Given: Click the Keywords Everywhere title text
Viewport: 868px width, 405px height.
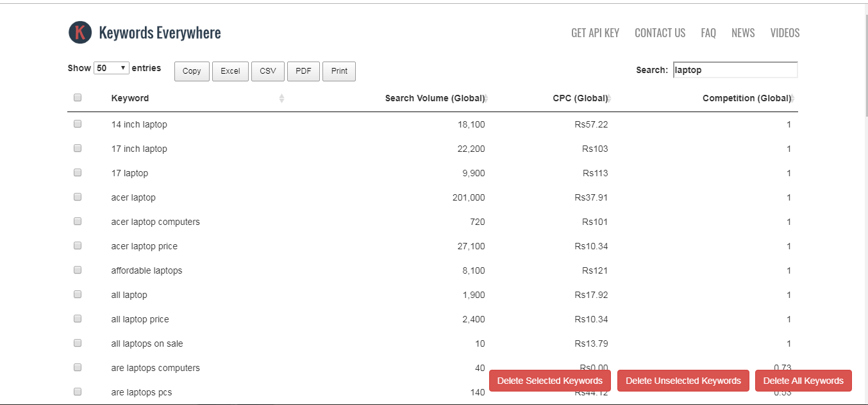Looking at the screenshot, I should click(160, 33).
